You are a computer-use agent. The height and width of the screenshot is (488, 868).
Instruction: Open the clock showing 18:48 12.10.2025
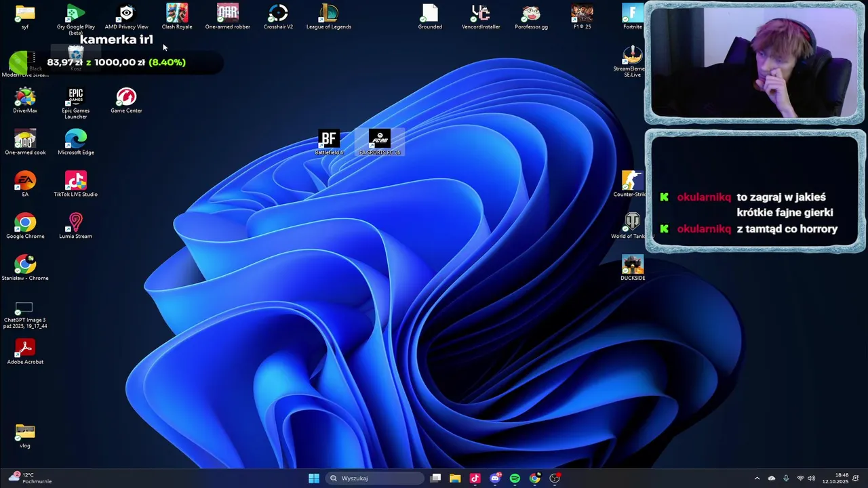tap(835, 479)
